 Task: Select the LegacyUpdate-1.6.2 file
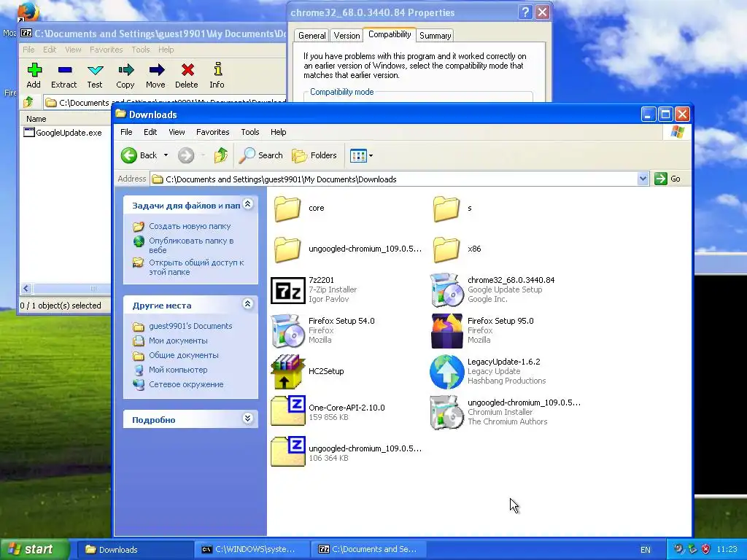point(488,371)
